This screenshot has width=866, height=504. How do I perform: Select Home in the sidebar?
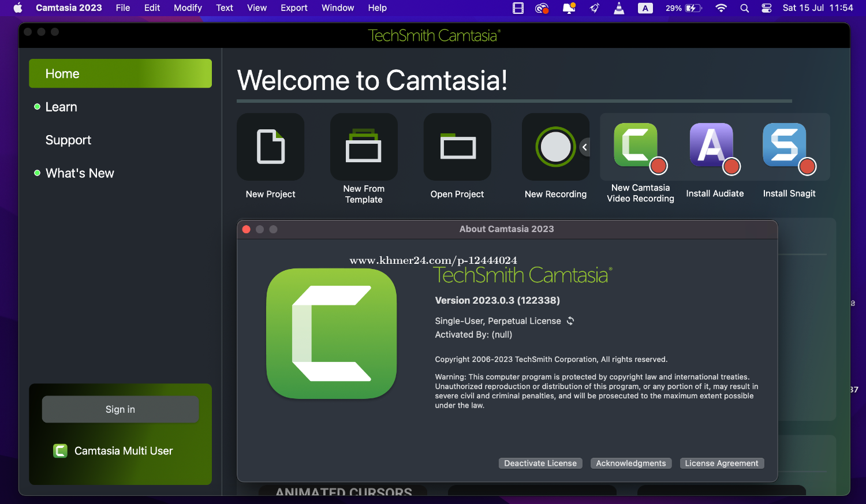(x=120, y=73)
